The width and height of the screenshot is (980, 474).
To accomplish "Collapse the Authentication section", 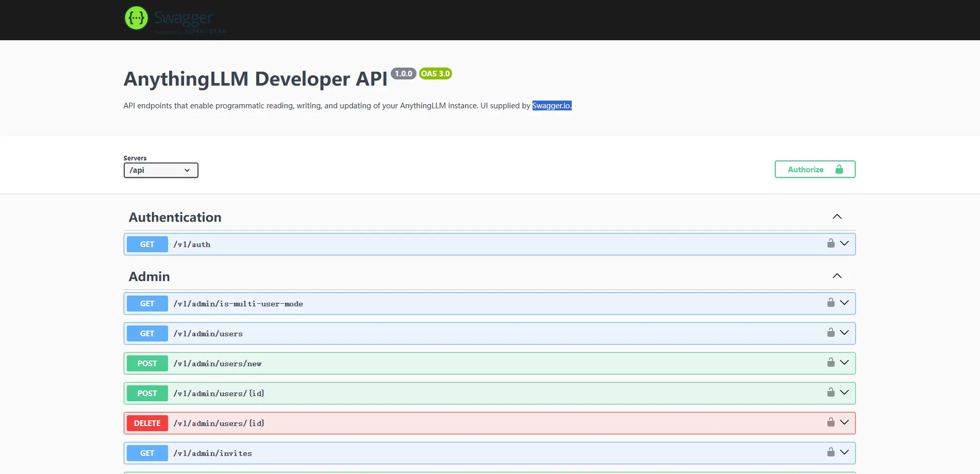I will [x=837, y=217].
